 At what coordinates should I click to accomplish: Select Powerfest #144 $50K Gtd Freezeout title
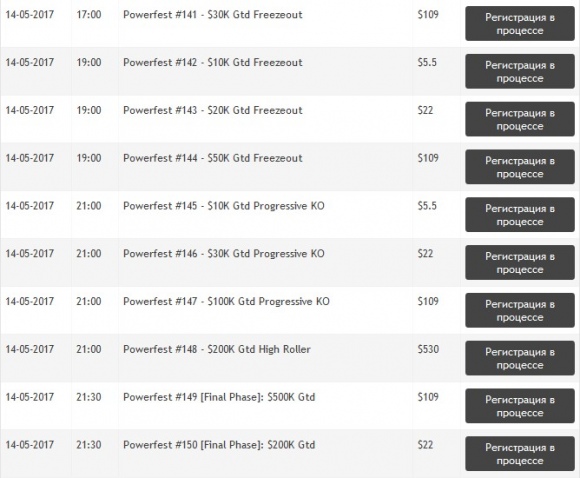(213, 158)
